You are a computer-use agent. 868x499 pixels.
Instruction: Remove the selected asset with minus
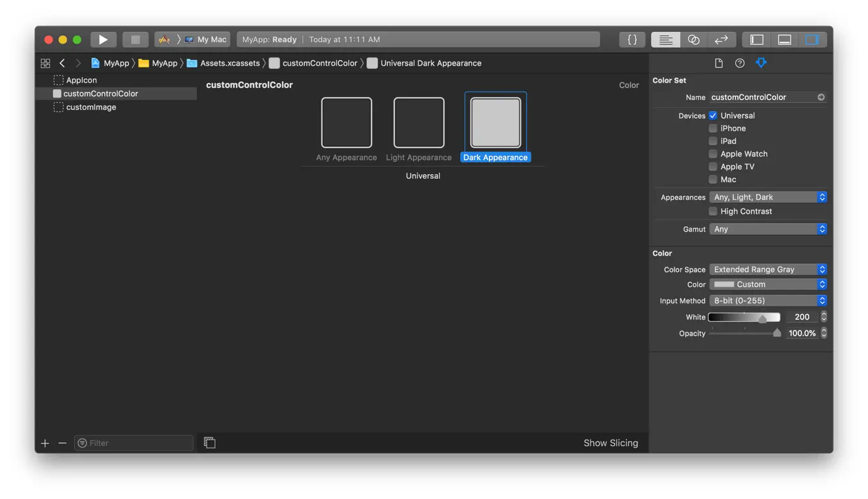pyautogui.click(x=63, y=443)
